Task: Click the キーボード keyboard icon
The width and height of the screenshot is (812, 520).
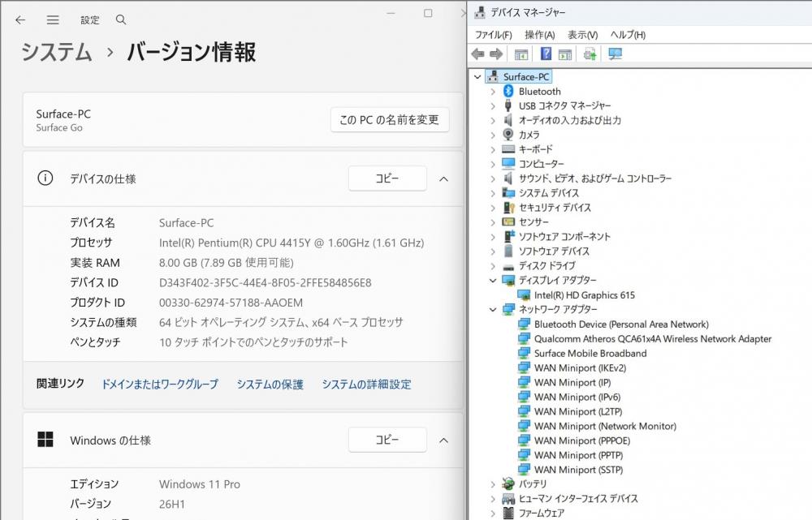Action: [508, 149]
